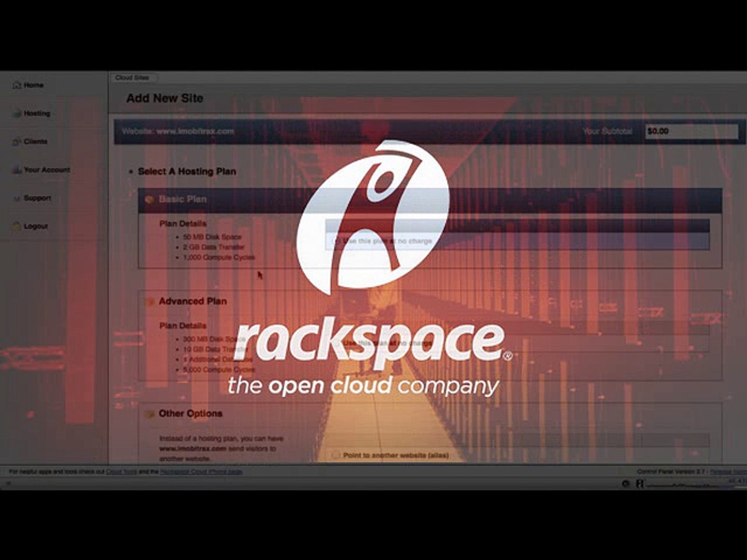Click the Other Options header icon
Image resolution: width=747 pixels, height=560 pixels.
(x=149, y=414)
